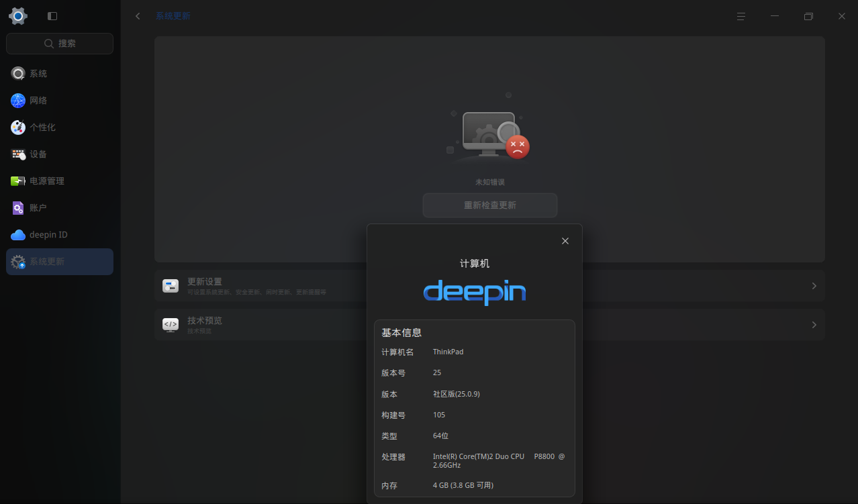Screen dimensions: 858x504
Task: Click the deepin logo in the dialog
Action: [475, 291]
